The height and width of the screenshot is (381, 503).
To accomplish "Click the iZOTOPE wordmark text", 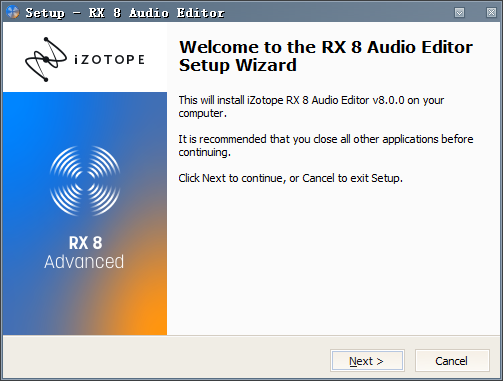I will point(109,60).
